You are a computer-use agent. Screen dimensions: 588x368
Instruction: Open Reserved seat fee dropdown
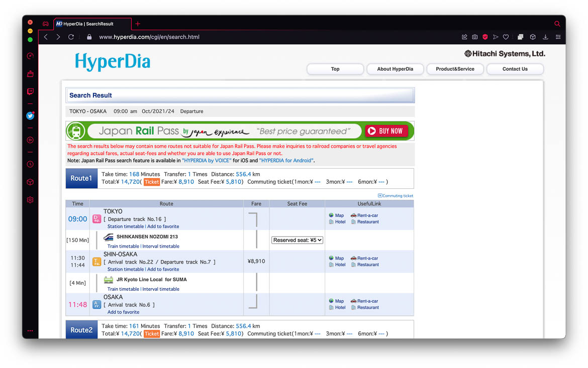[297, 240]
